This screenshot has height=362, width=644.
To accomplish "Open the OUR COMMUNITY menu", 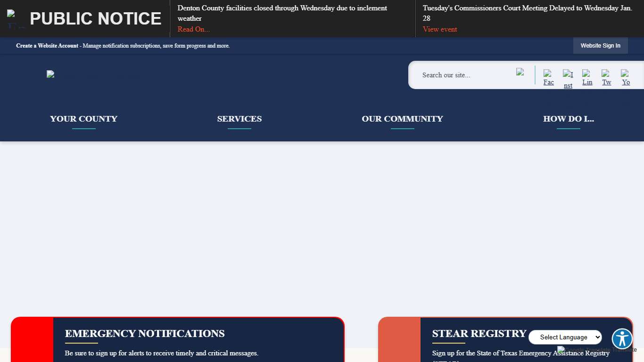I will [x=402, y=119].
